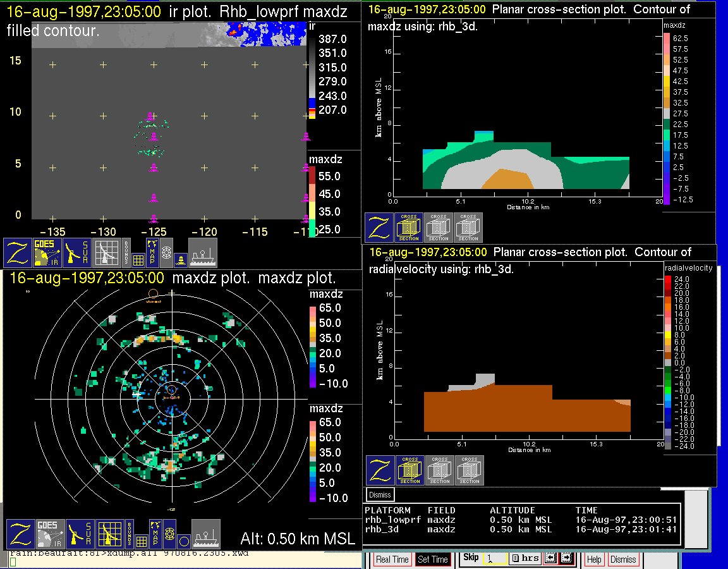The width and height of the screenshot is (728, 569).
Task: Step backward with left arrow button
Action: 550,559
